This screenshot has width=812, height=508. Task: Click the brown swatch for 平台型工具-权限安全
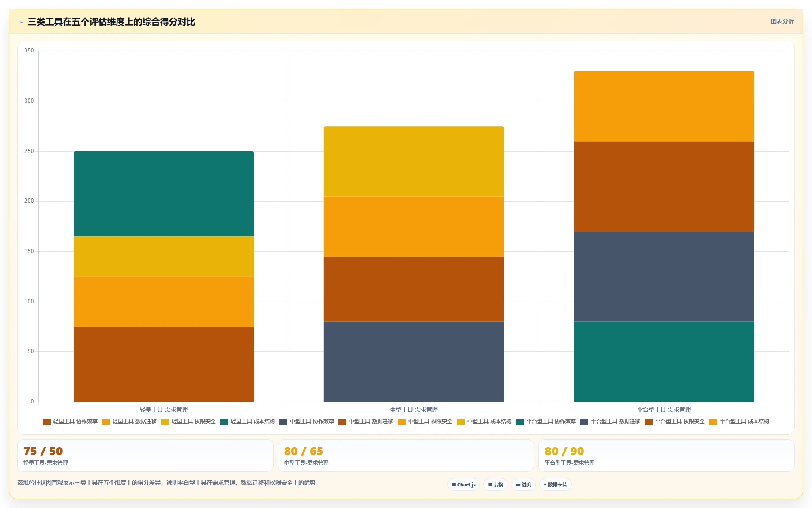(649, 422)
